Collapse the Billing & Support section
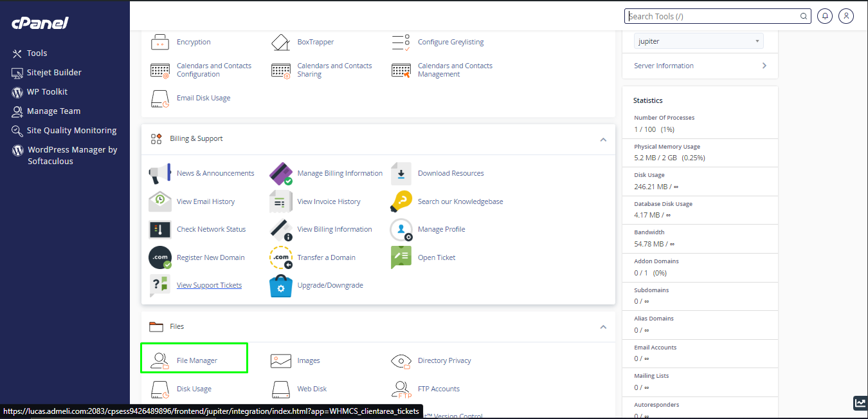This screenshot has height=419, width=868. point(603,139)
